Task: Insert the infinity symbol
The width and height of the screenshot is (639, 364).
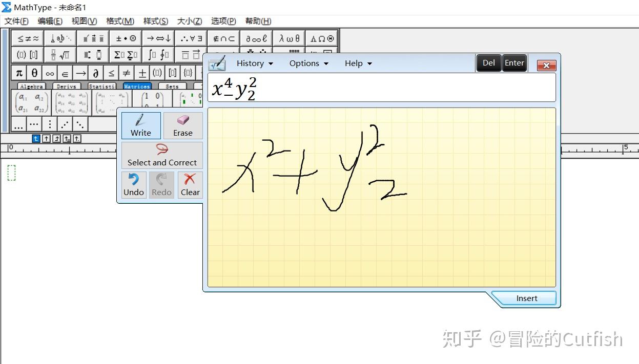Action: click(x=50, y=73)
